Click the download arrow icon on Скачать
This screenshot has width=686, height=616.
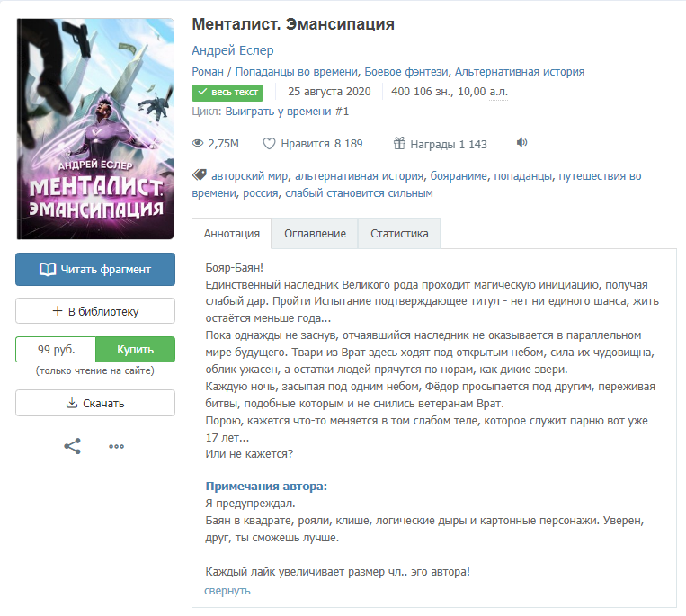coord(72,403)
